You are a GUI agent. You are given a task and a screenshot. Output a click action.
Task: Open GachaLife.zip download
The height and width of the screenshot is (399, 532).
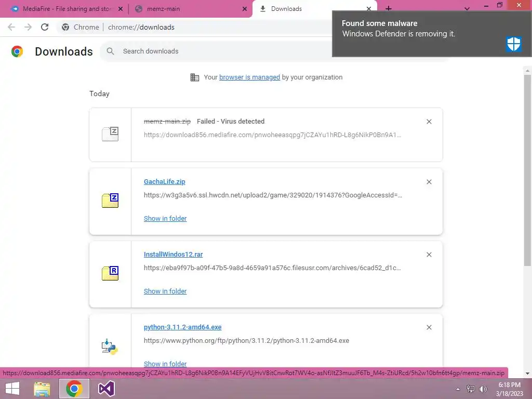165,182
